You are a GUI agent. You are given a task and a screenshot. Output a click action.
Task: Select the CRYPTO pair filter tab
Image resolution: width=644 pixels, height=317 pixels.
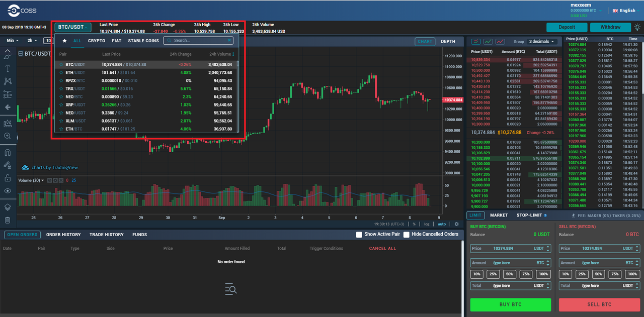97,41
